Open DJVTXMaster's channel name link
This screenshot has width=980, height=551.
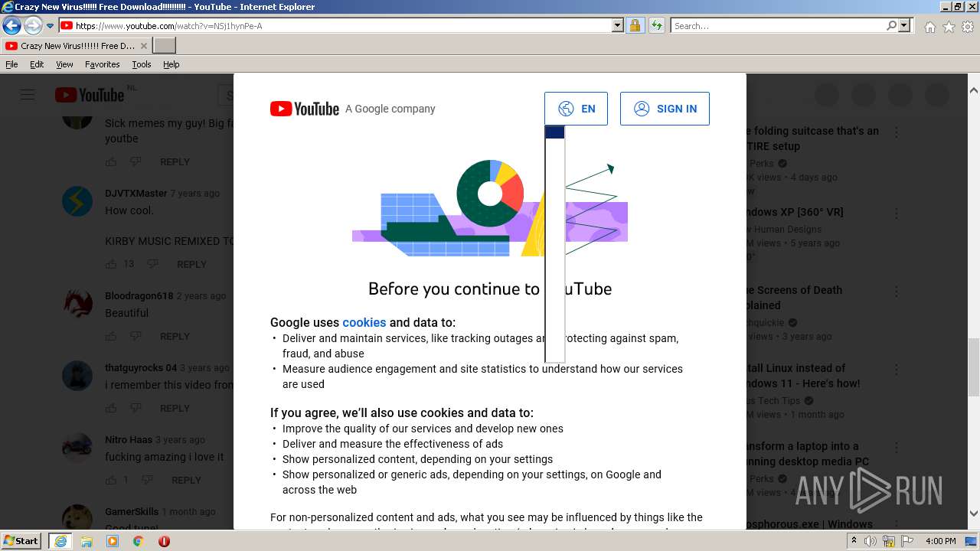[x=136, y=194]
